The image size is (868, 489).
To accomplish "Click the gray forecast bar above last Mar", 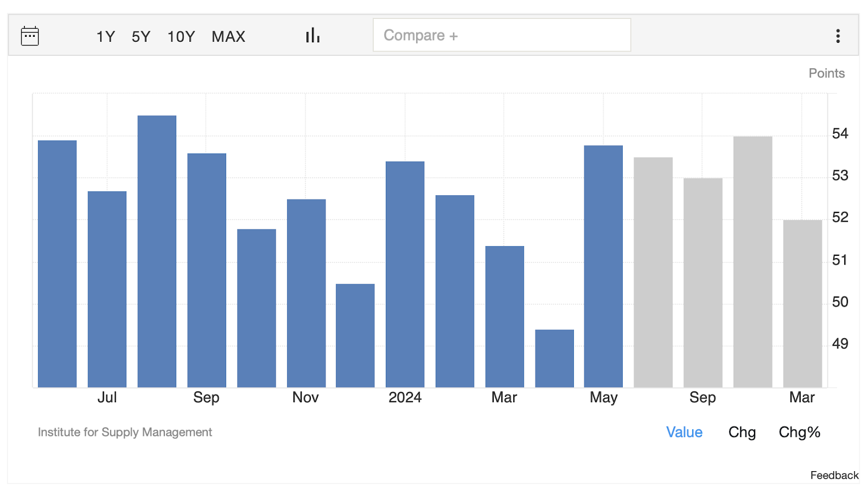I will tap(802, 304).
